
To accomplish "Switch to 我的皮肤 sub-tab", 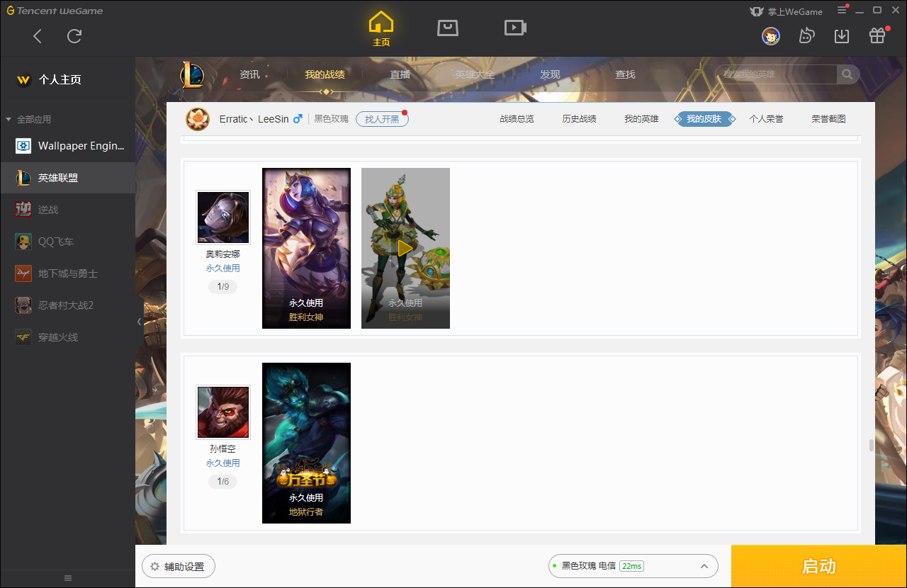I will (704, 119).
